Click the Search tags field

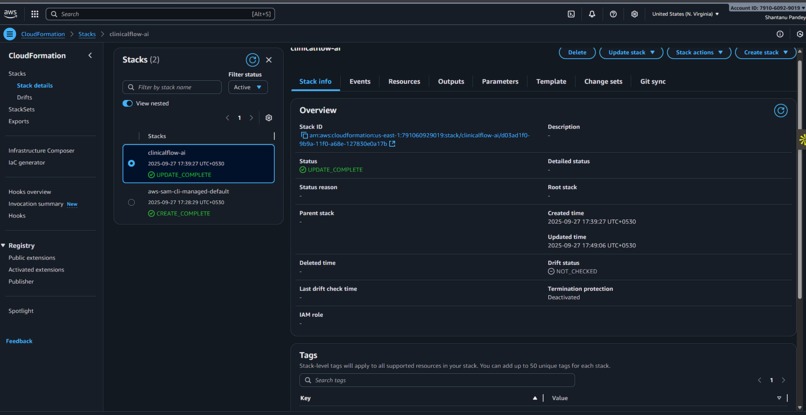pos(437,380)
